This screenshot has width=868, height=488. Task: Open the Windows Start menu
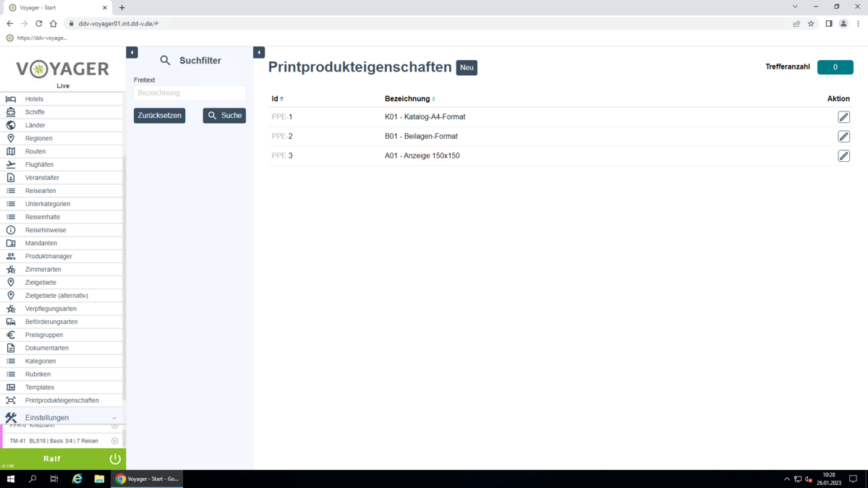tap(11, 479)
